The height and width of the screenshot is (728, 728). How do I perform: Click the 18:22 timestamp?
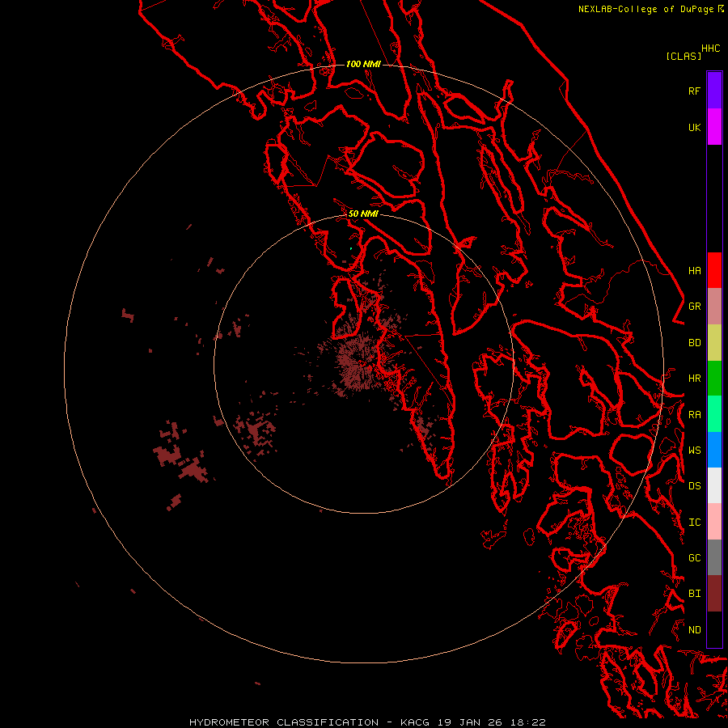528,722
